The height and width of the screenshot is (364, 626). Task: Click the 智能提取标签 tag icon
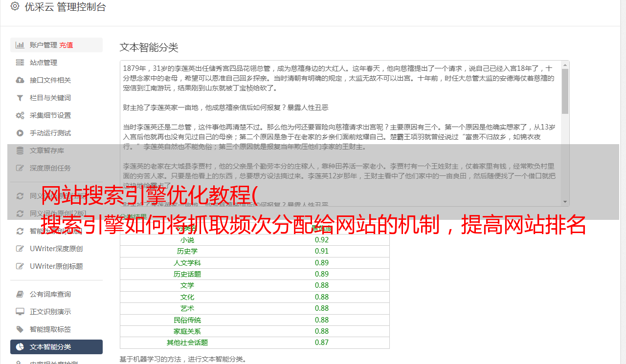click(20, 329)
